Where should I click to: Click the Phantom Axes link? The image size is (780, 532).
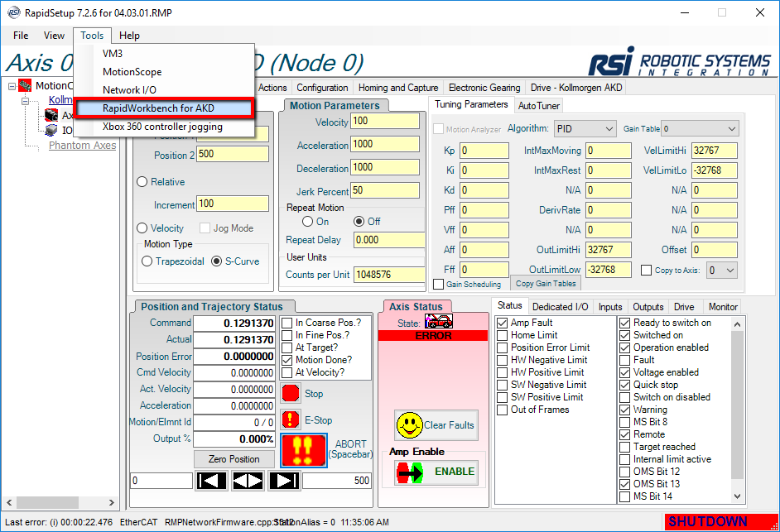tap(82, 145)
